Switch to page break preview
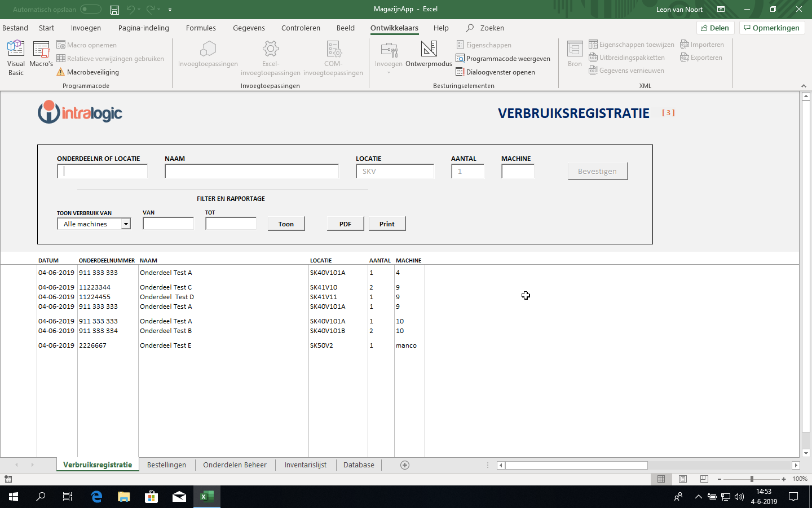Image resolution: width=812 pixels, height=508 pixels. point(704,479)
